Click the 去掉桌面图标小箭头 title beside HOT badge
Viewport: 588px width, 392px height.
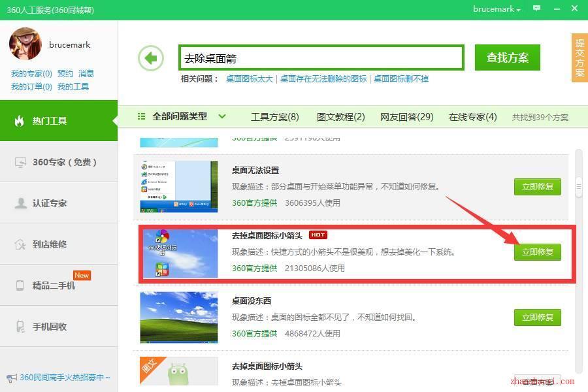(x=267, y=236)
